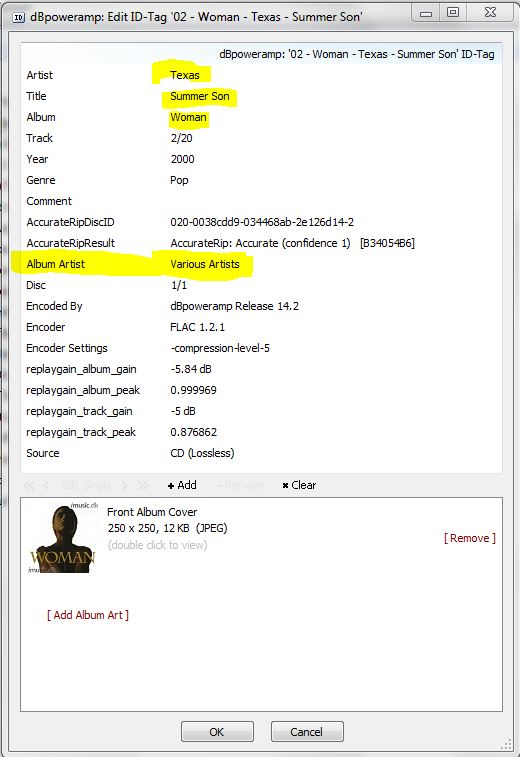Select replaygain_album_gain value -5.84 dB

[x=191, y=369]
